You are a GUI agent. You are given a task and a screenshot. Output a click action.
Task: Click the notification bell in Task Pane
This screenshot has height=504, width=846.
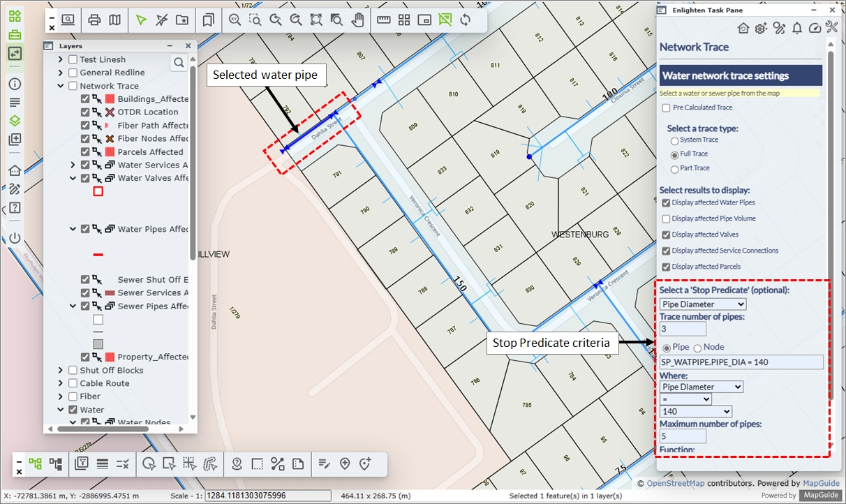[x=797, y=28]
